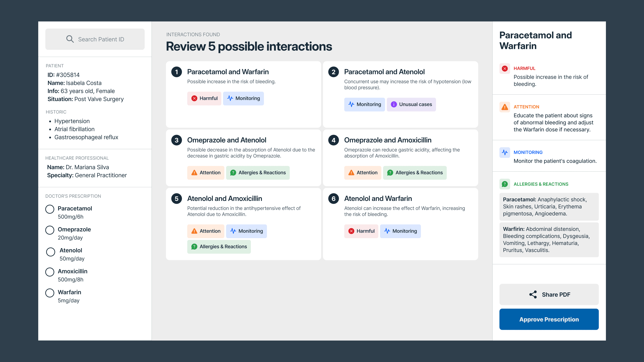Select the Omeprazole 20mg/day radio button

tap(50, 230)
